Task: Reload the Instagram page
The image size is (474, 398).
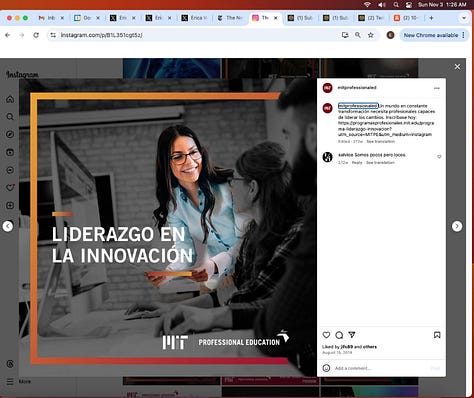Action: [x=36, y=35]
